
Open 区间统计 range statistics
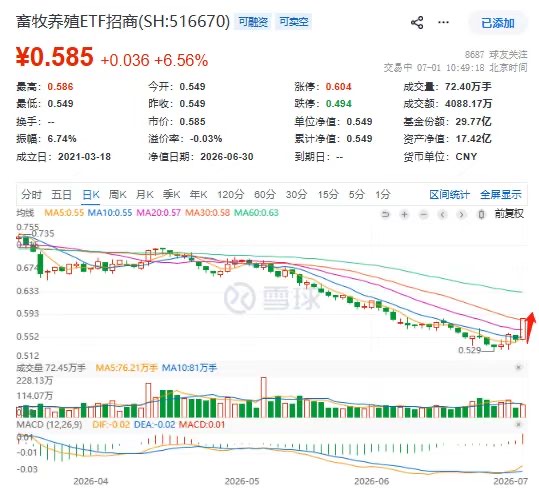click(x=449, y=195)
